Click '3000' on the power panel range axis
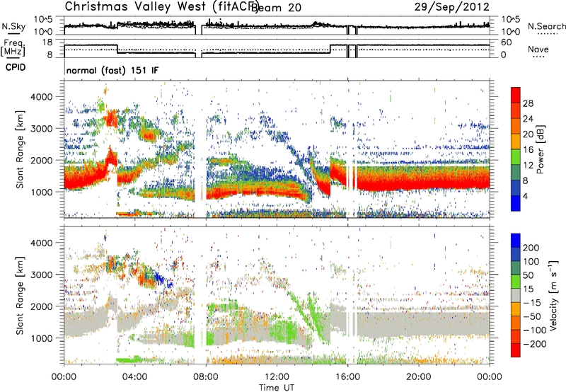The width and height of the screenshot is (566, 392). pos(43,129)
